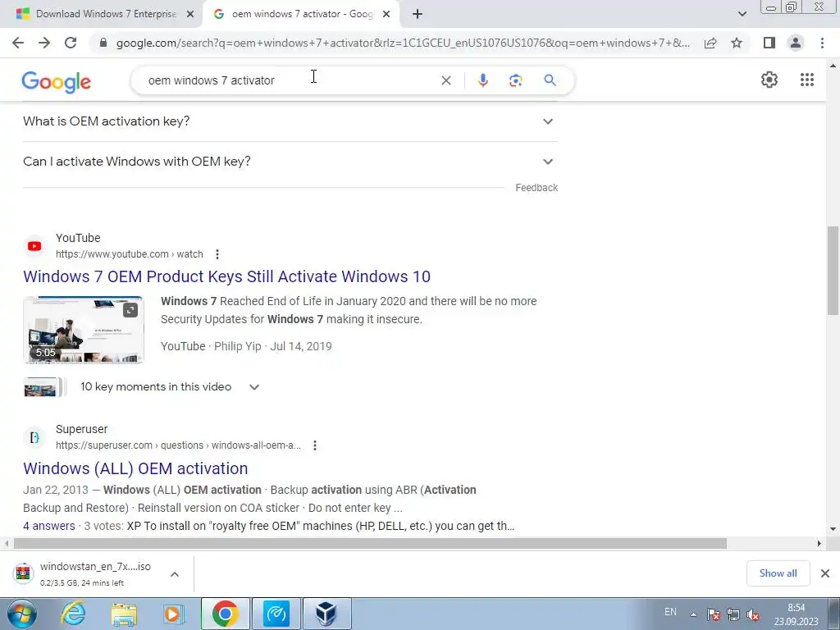
Task: Click the Feedback link
Action: pos(536,188)
